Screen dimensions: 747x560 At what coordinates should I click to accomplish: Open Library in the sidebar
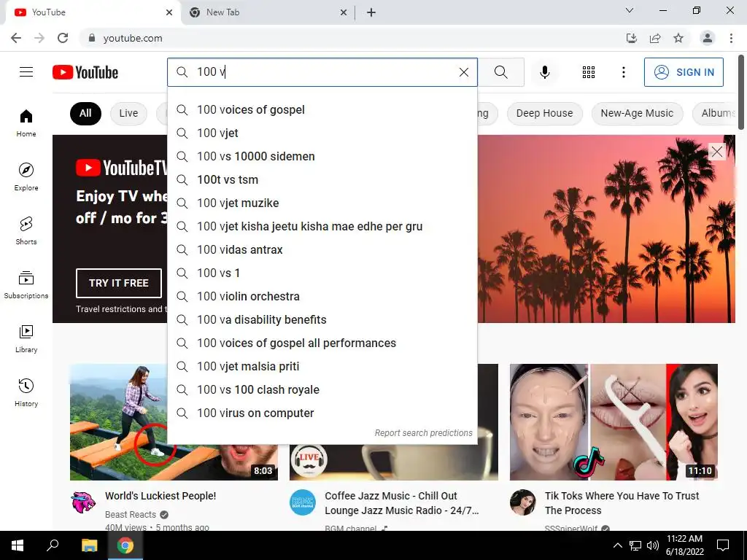[x=26, y=338]
